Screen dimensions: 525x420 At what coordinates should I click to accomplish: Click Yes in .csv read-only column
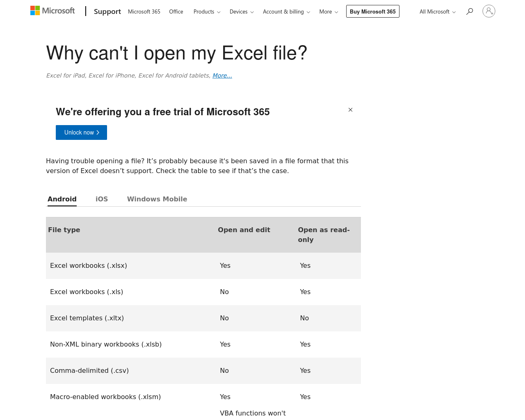point(305,370)
